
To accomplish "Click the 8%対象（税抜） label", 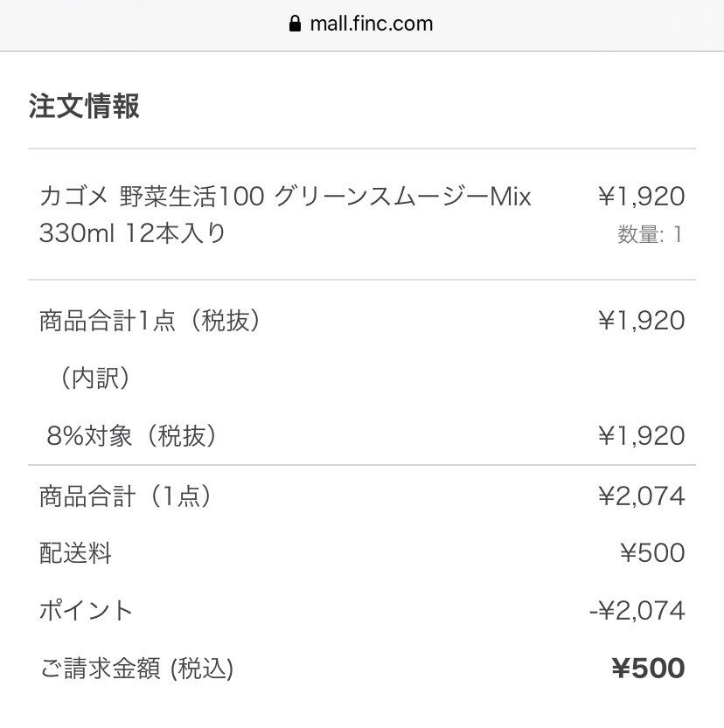I will (x=131, y=435).
